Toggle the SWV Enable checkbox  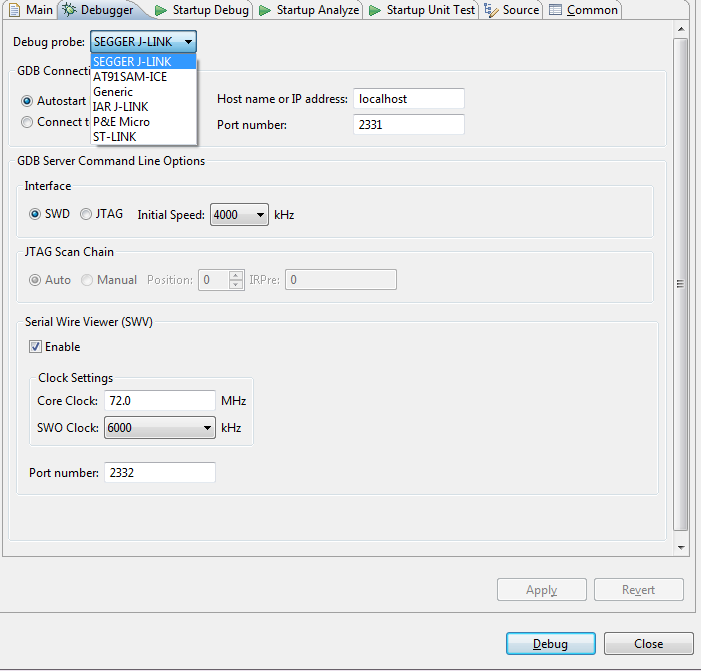[x=35, y=346]
